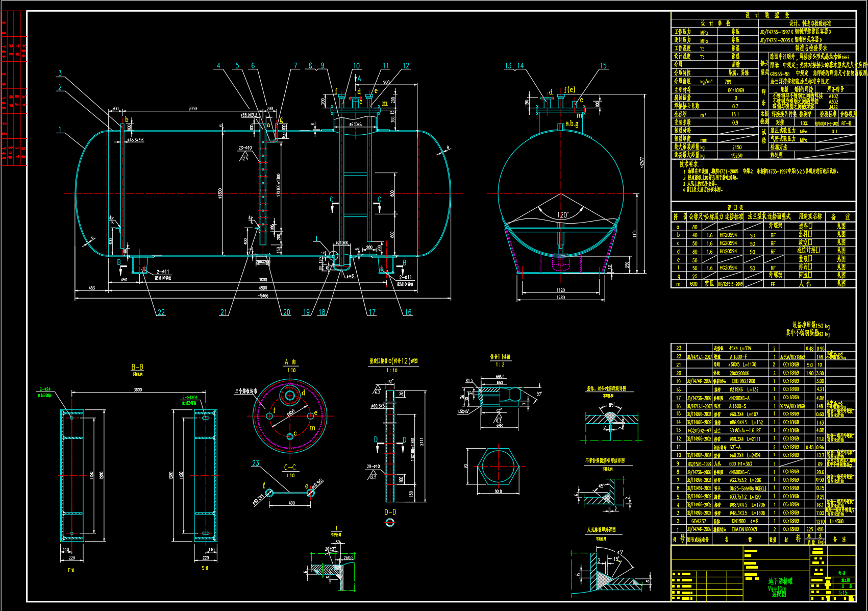This screenshot has width=868, height=611.
Task: Select the 4500 overall length dimension
Action: click(x=262, y=288)
